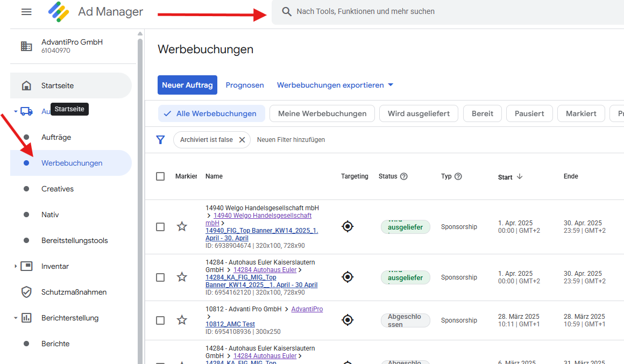Viewport: 624px width, 364px height.
Task: Star the 10812_AMC Test line item
Action: point(182,320)
